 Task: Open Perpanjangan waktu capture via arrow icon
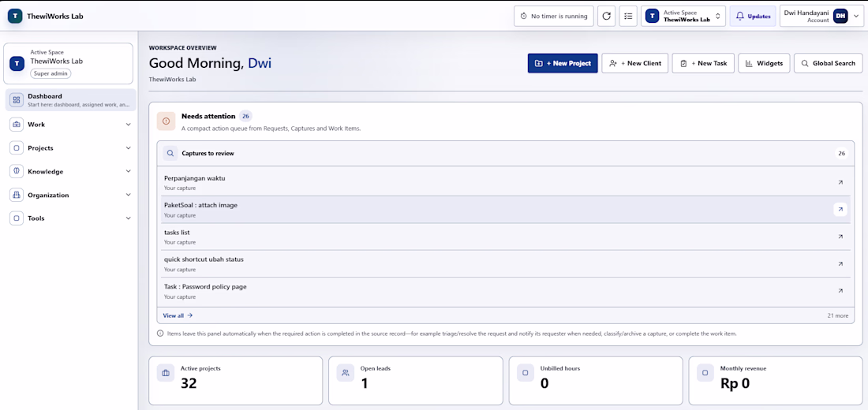(x=840, y=182)
